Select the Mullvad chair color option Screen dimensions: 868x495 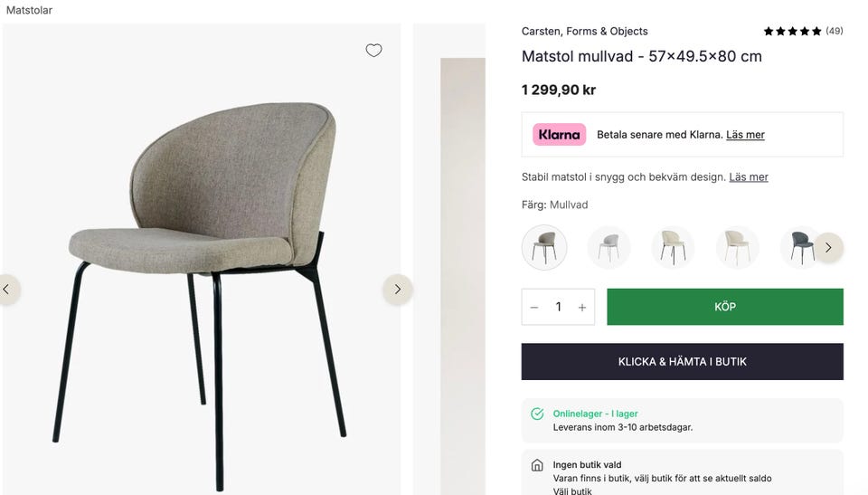[x=544, y=247]
